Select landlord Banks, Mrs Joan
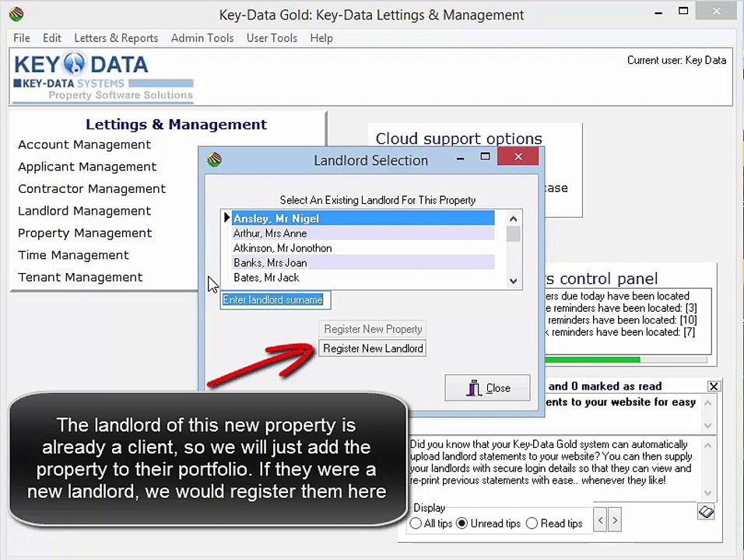The image size is (744, 560). tap(363, 263)
